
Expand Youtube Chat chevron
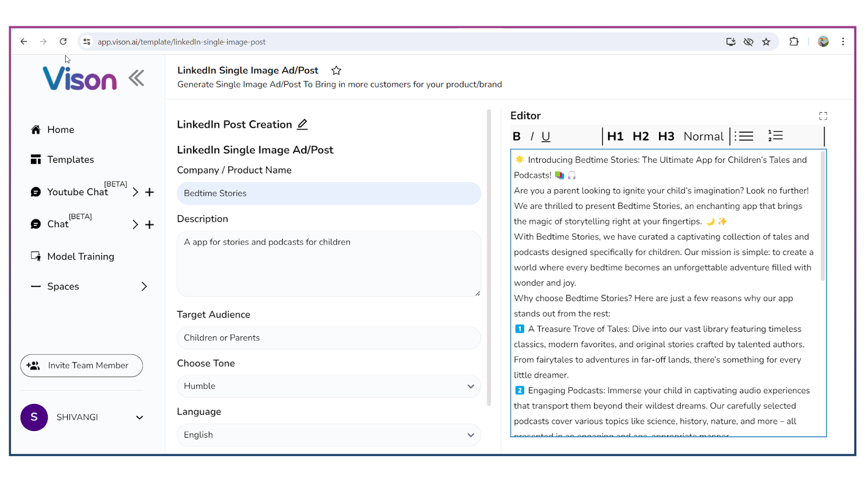pos(135,192)
